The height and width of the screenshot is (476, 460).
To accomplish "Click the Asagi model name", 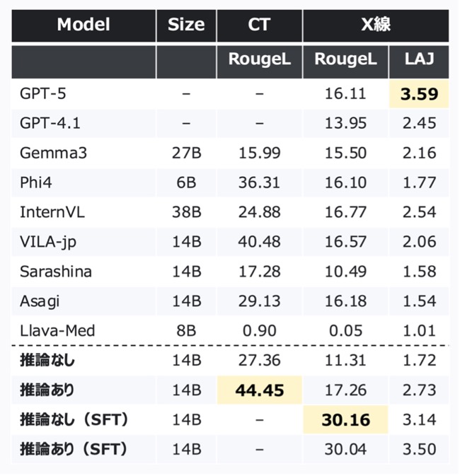I will click(40, 301).
